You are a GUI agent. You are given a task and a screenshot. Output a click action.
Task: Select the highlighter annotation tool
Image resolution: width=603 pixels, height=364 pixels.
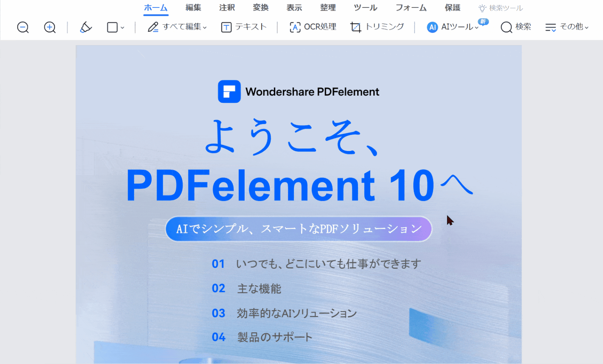[86, 27]
